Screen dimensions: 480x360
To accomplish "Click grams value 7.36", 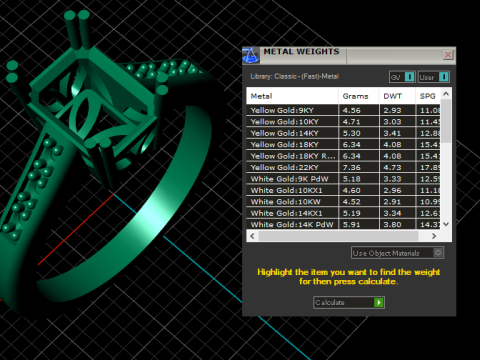I will pos(351,167).
